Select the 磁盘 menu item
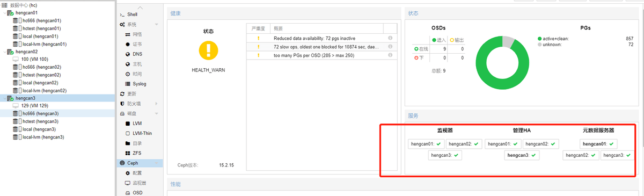 point(140,113)
